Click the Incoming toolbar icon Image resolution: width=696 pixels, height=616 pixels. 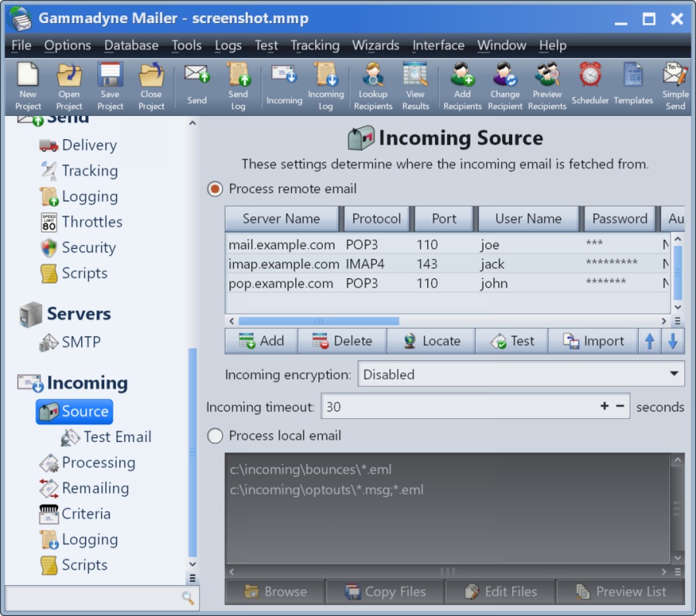pos(284,84)
